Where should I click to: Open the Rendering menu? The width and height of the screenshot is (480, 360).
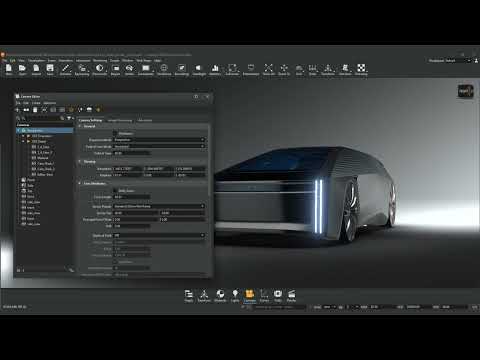tap(100, 61)
